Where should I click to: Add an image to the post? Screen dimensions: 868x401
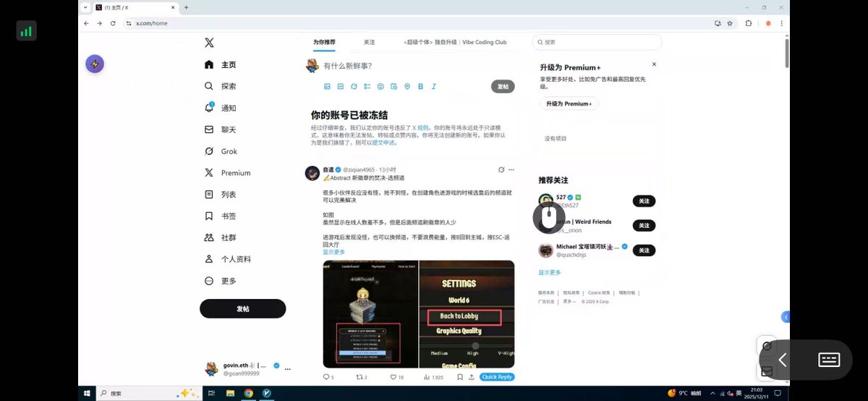pyautogui.click(x=327, y=86)
